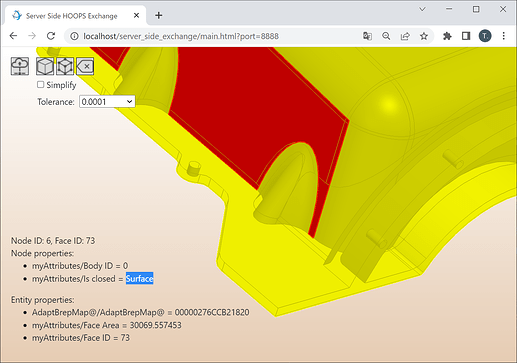Viewport: 517px width, 363px height.
Task: Share this page icon
Action: (x=405, y=36)
